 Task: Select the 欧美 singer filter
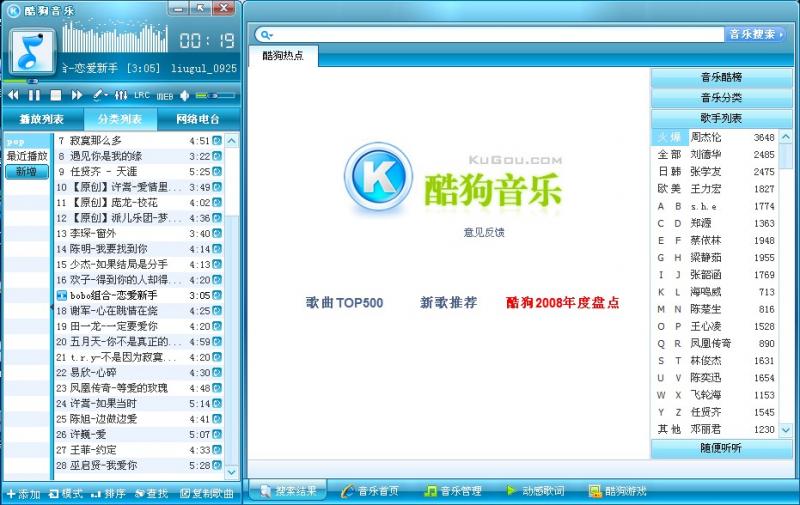(669, 189)
